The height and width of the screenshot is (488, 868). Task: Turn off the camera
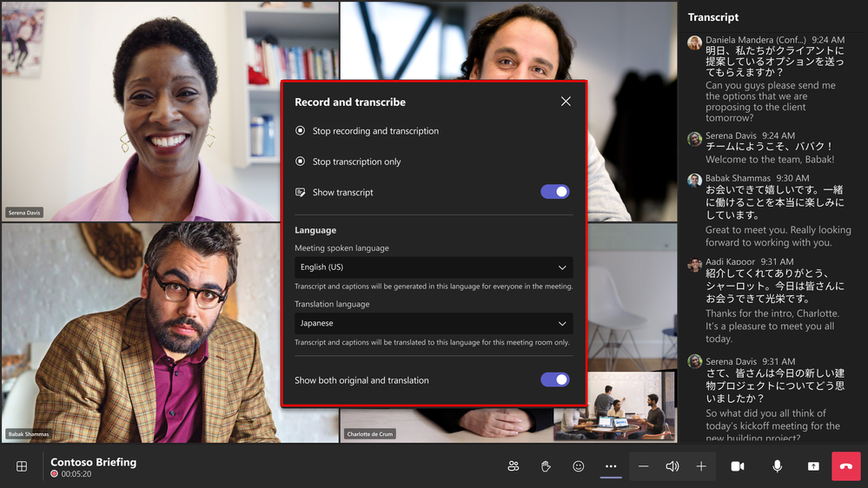pos(738,466)
